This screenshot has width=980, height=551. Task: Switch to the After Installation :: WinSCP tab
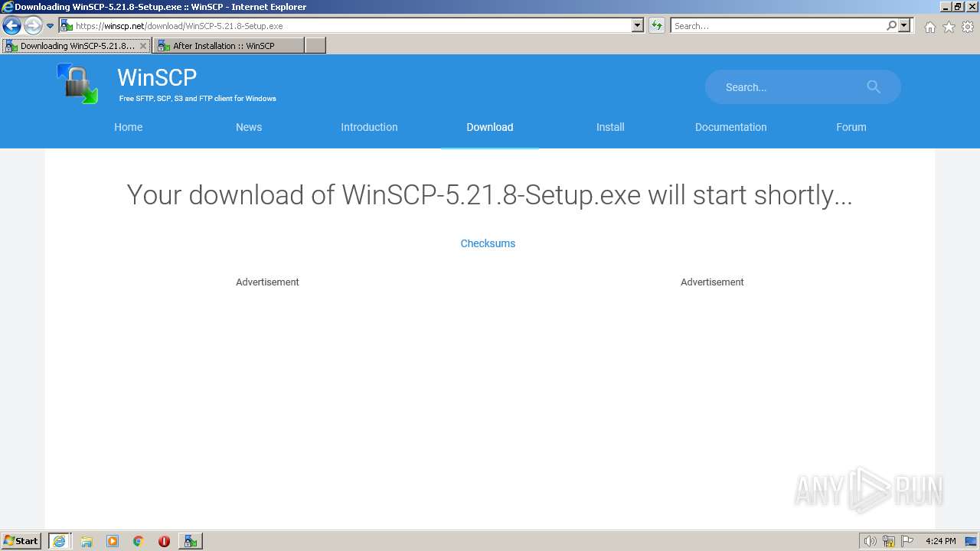[x=228, y=46]
